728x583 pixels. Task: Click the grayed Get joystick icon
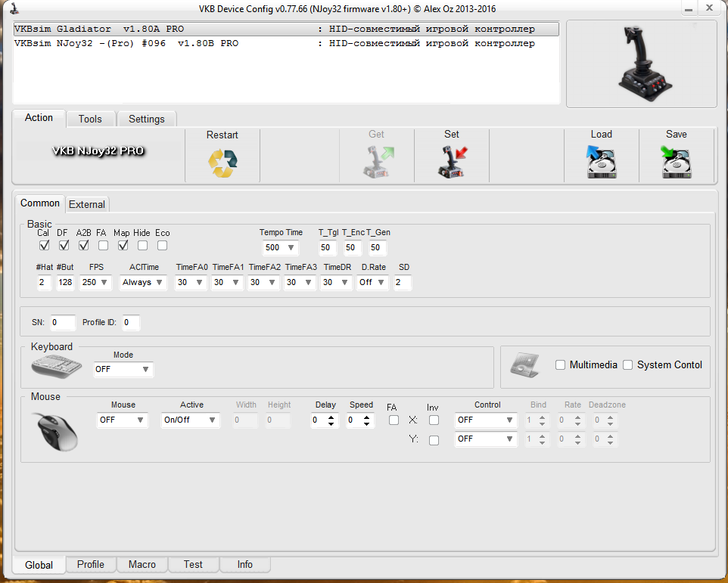378,162
